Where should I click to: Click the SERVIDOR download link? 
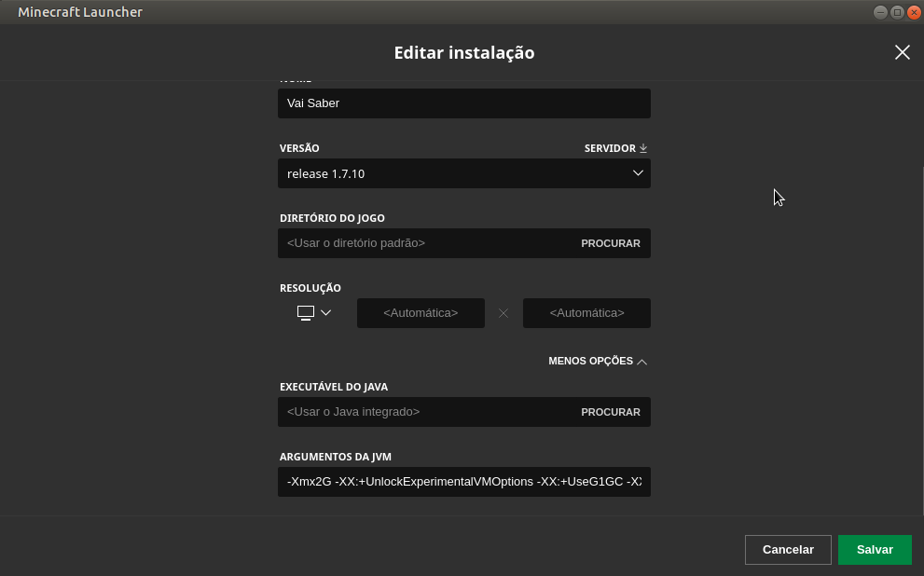(x=615, y=148)
